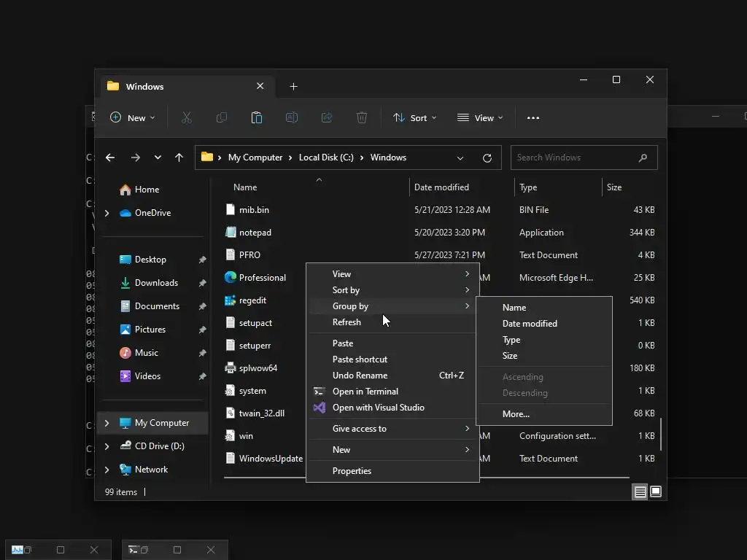The height and width of the screenshot is (560, 747).
Task: Choose Refresh from context menu
Action: pos(392,322)
